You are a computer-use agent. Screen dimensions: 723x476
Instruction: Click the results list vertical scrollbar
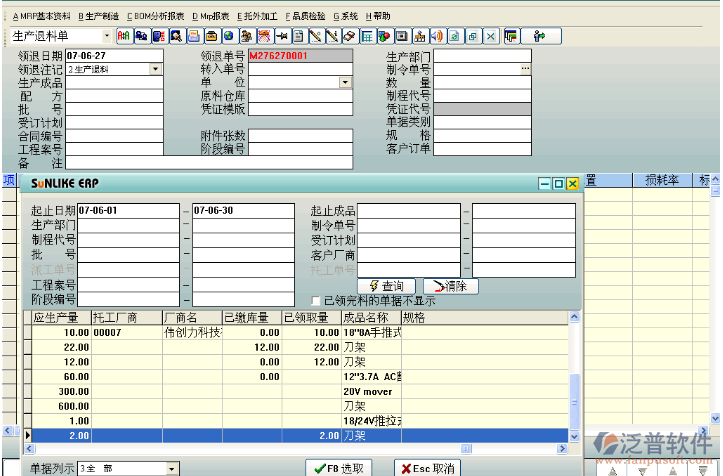coord(574,380)
